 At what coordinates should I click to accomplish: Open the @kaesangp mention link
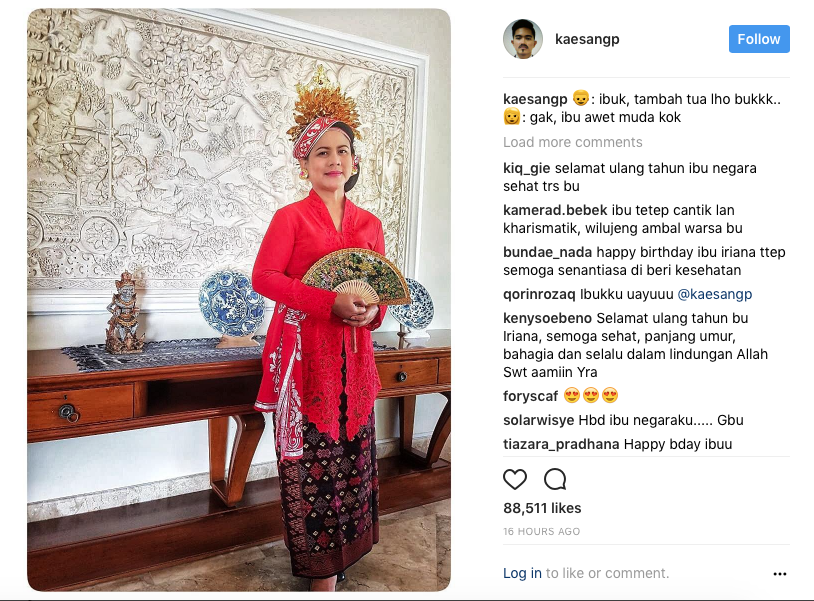(715, 294)
